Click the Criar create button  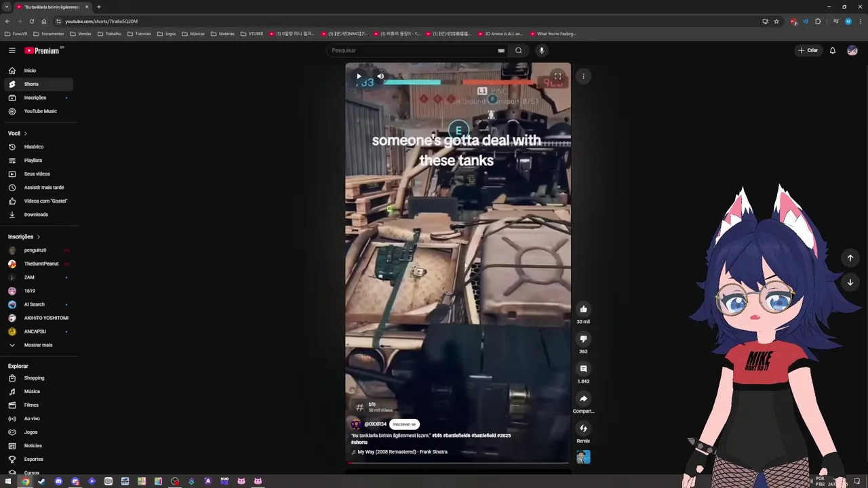pos(808,50)
